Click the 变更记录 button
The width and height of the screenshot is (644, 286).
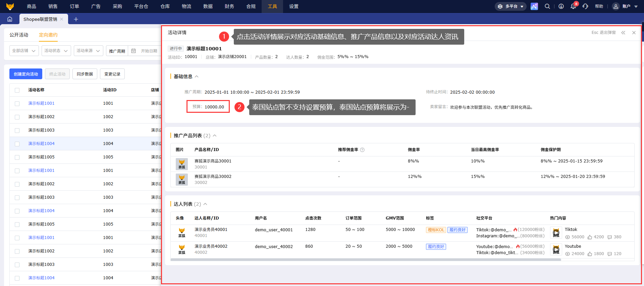(112, 74)
